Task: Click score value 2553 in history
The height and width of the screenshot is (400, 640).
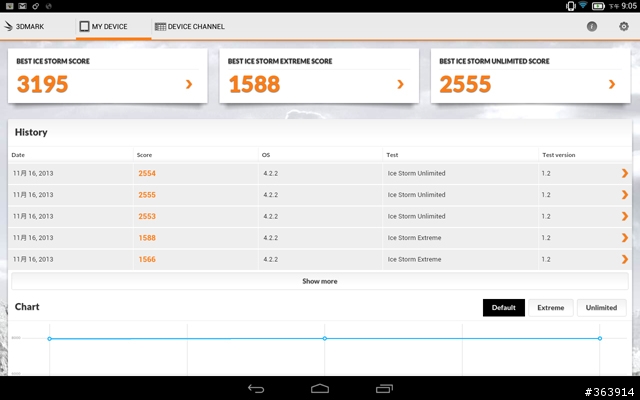Action: click(x=147, y=216)
